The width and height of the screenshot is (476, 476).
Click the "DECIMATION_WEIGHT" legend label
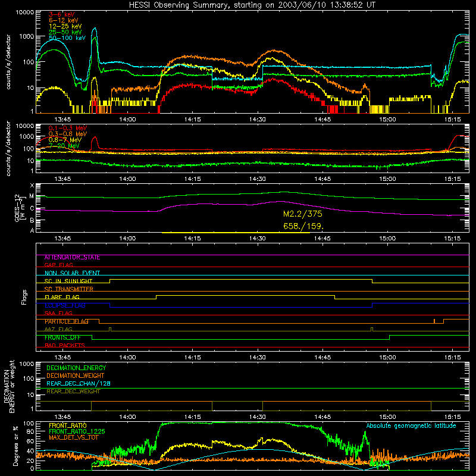pos(76,375)
